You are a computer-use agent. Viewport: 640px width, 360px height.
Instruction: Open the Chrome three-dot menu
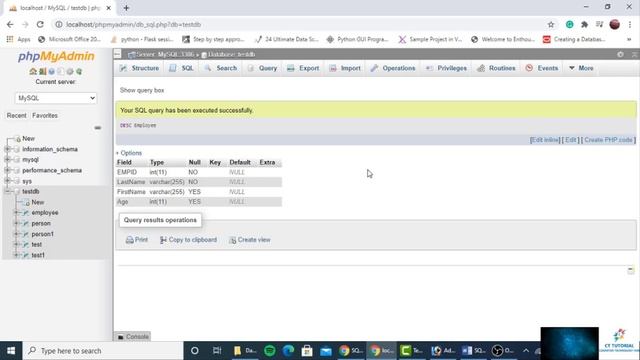point(630,24)
